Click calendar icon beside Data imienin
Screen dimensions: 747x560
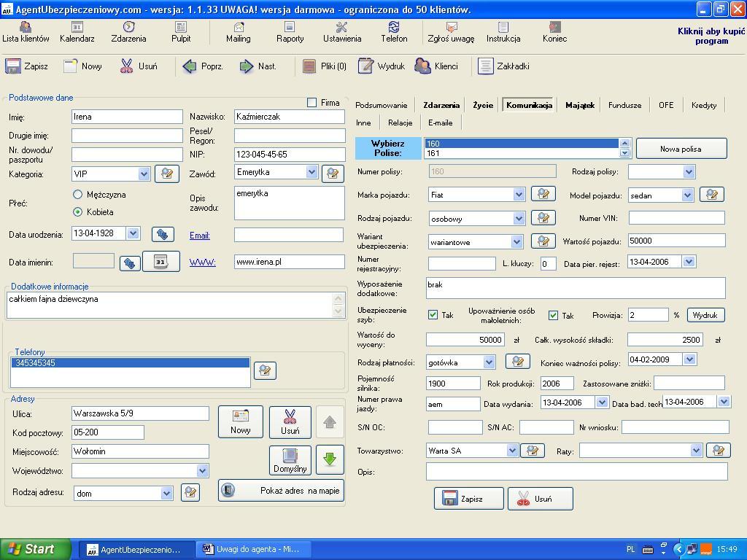coord(161,262)
